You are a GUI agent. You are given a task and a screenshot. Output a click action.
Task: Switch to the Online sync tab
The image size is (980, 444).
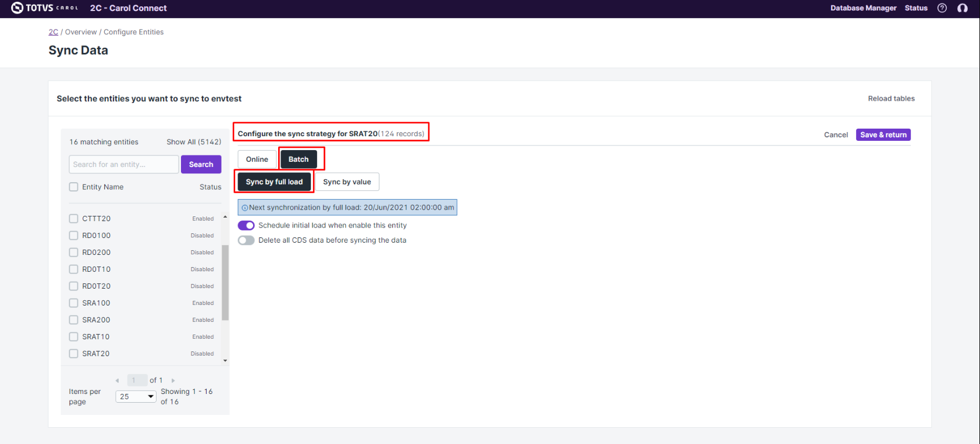pyautogui.click(x=257, y=159)
